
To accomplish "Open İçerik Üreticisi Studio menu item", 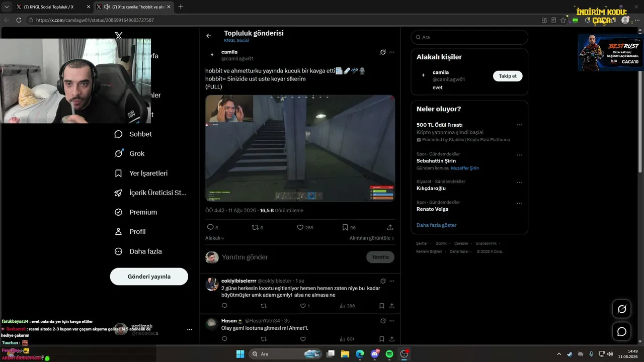I will click(x=150, y=193).
